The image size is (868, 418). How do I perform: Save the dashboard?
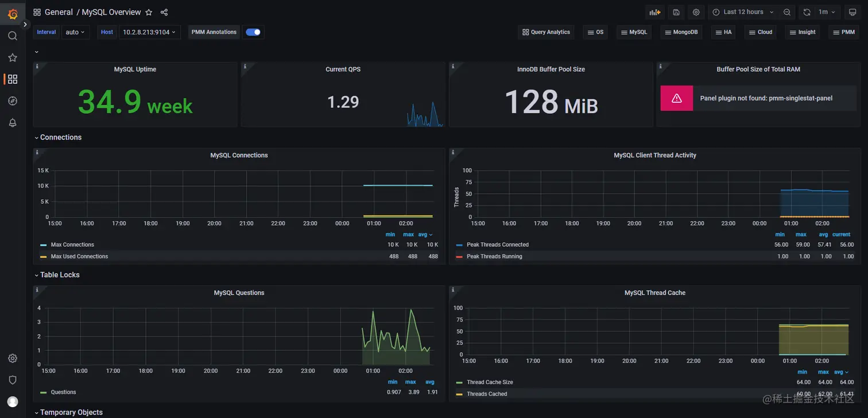pos(676,12)
